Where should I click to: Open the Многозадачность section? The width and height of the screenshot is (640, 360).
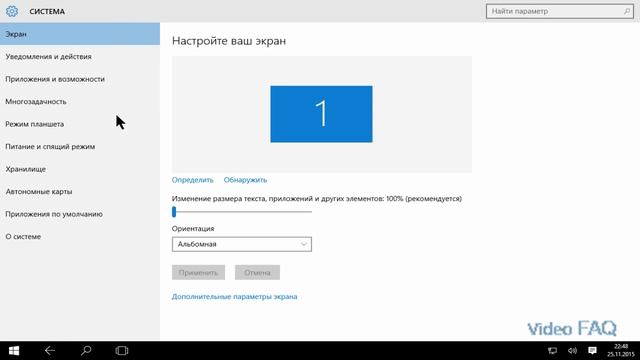(x=80, y=101)
